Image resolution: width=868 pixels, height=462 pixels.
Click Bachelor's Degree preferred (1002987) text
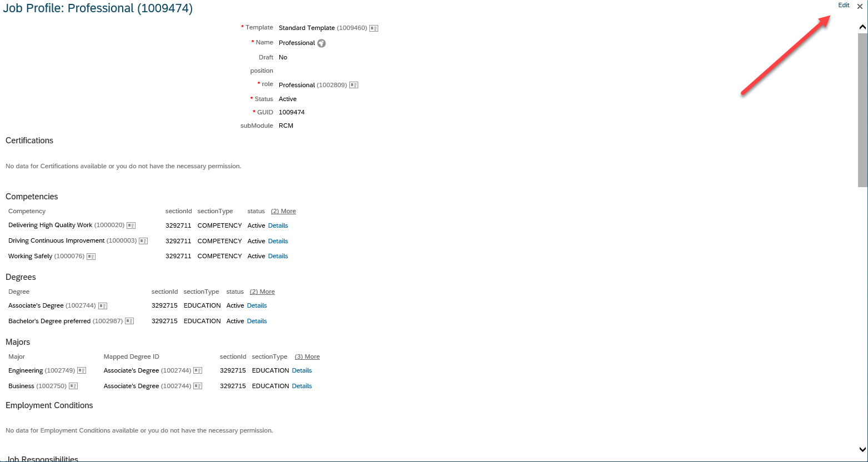(66, 321)
